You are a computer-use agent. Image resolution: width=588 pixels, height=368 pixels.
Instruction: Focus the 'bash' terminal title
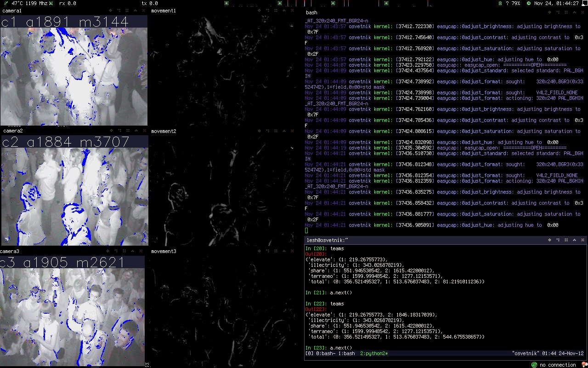click(x=311, y=12)
